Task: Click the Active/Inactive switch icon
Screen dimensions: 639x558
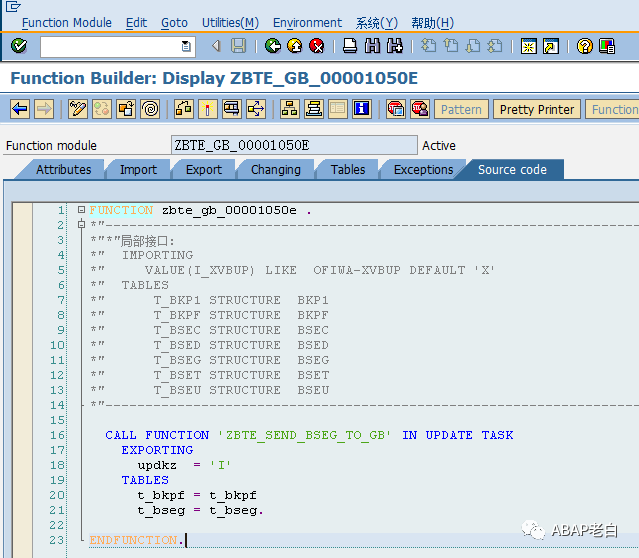Action: click(x=102, y=109)
